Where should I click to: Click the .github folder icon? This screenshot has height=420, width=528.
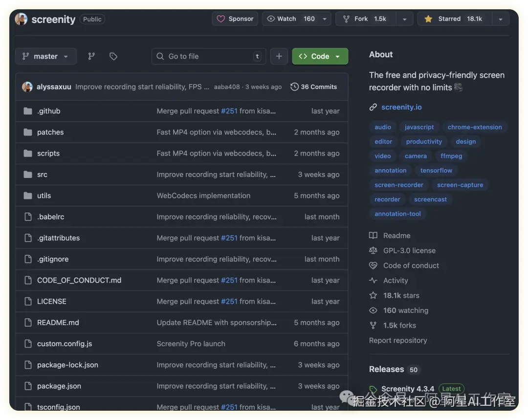tap(28, 111)
